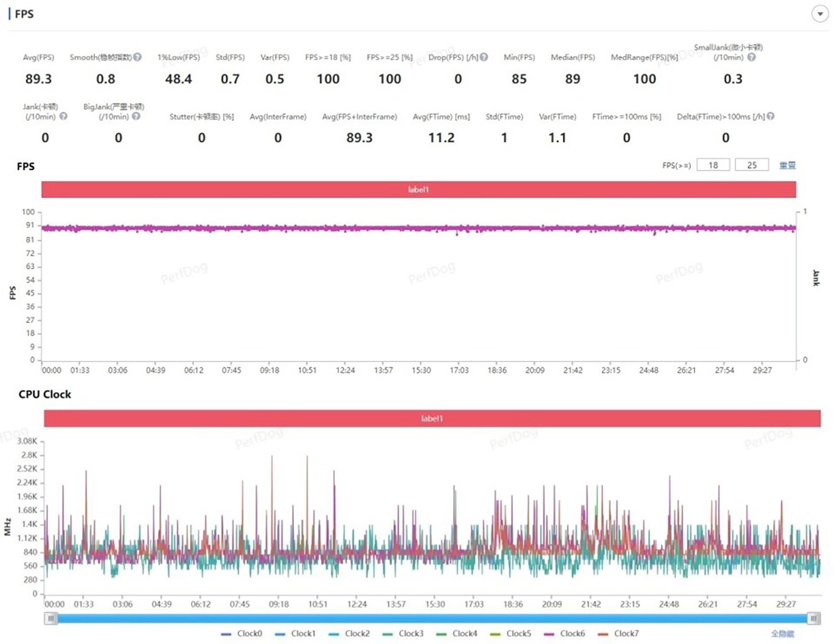Click the 29:27 tick on CPU Clock axis
This screenshot has height=644, width=834.
[786, 604]
